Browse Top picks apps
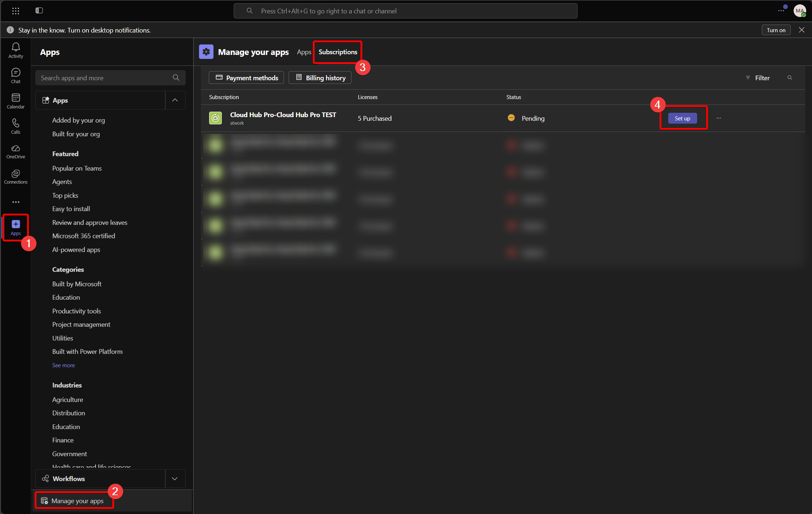Image resolution: width=812 pixels, height=514 pixels. click(65, 196)
